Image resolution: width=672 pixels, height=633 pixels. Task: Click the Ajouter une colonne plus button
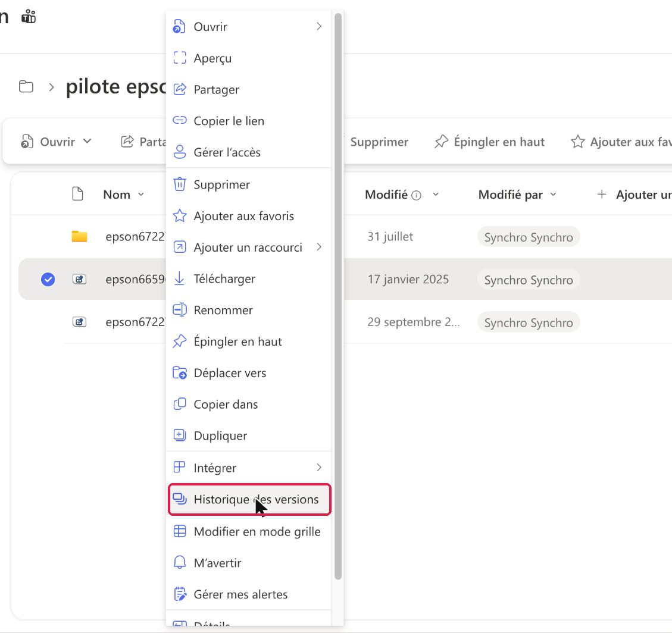coord(602,195)
